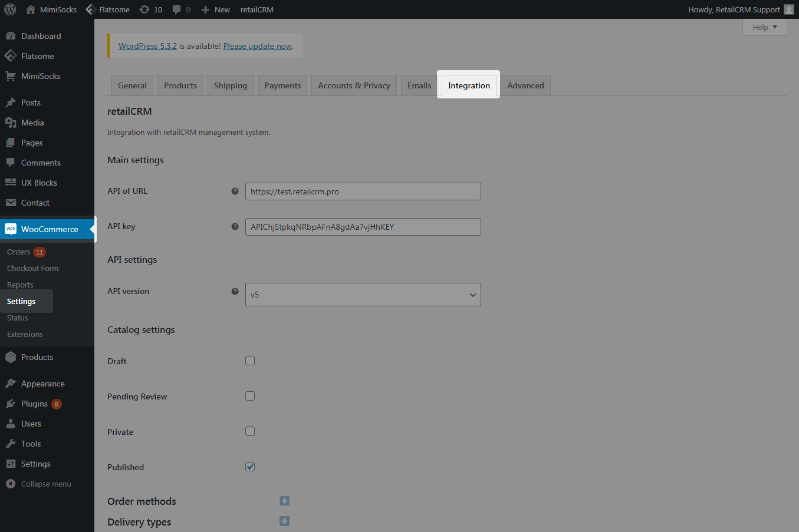This screenshot has width=799, height=532.
Task: Switch to the Advanced tab
Action: (x=525, y=85)
